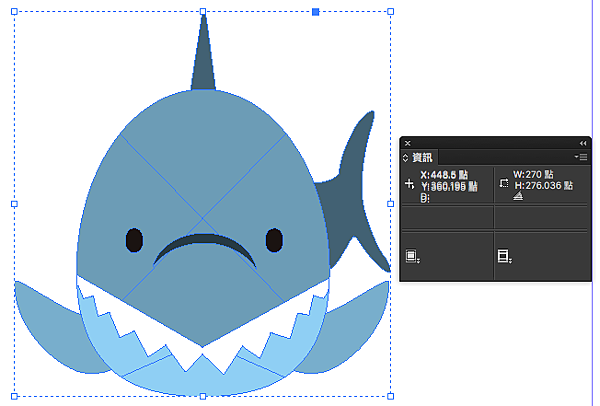Click the stroke color icon in Info panel
Viewport: 600px width, 406px height.
click(504, 257)
